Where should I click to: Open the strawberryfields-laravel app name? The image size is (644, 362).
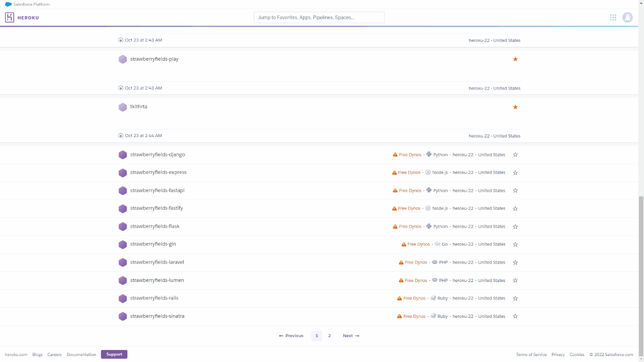click(x=157, y=262)
